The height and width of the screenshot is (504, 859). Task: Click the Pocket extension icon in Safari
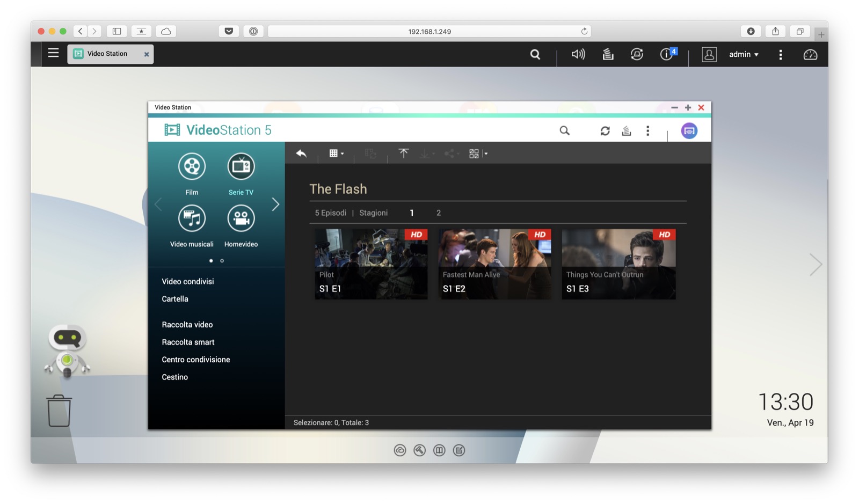point(229,31)
